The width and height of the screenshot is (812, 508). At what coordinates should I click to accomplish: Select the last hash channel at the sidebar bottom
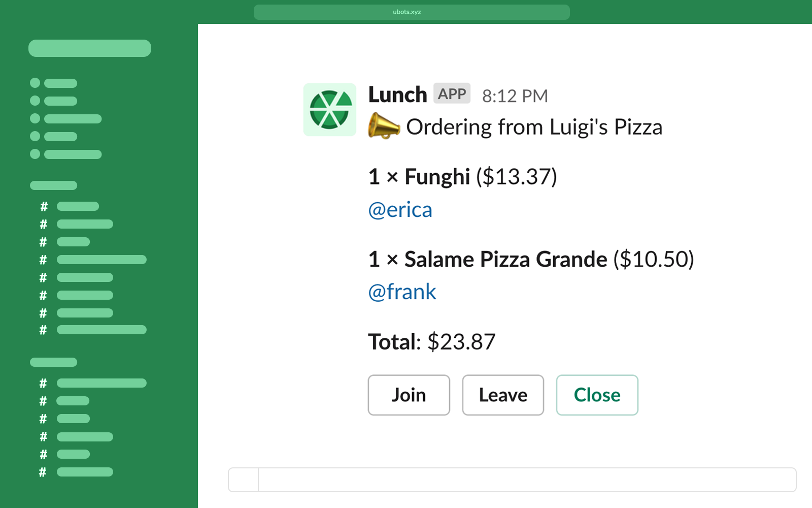click(84, 472)
